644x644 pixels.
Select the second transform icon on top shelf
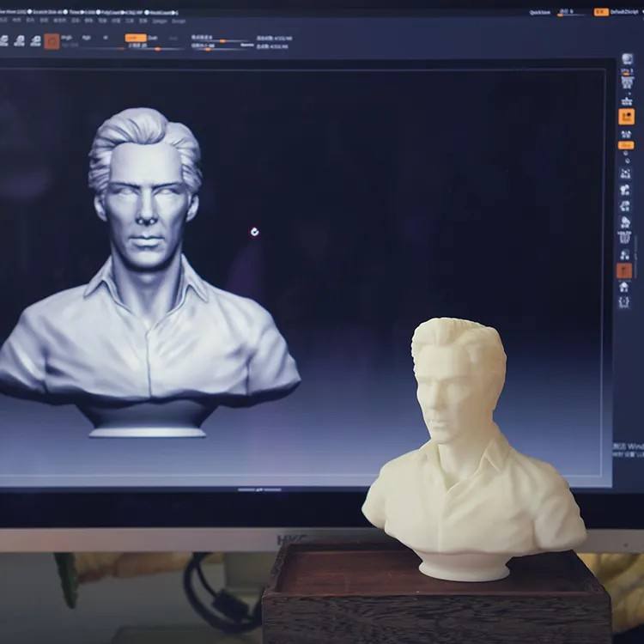(x=19, y=40)
